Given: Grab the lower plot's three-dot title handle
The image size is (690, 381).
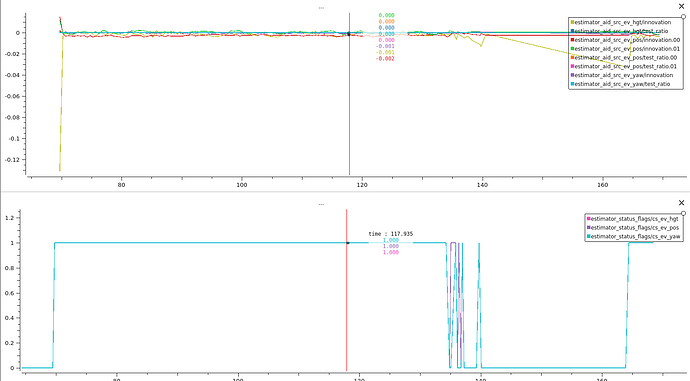Looking at the screenshot, I should (x=321, y=204).
